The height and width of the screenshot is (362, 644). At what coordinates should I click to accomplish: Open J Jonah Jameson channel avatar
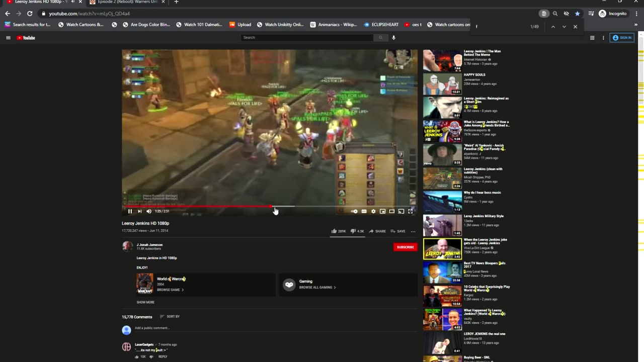(127, 246)
